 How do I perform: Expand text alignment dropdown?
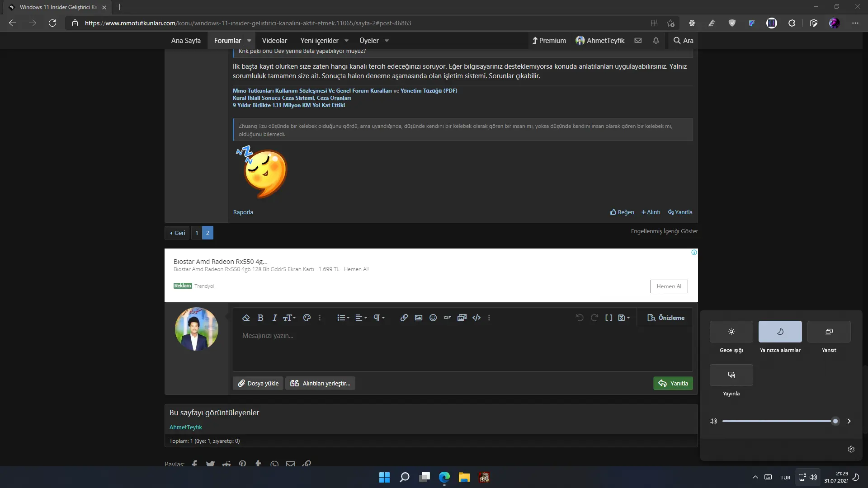coord(361,318)
